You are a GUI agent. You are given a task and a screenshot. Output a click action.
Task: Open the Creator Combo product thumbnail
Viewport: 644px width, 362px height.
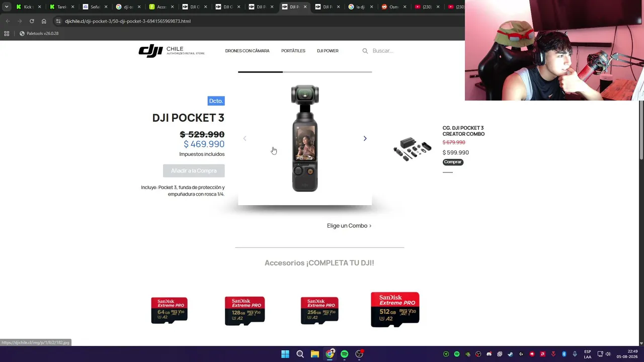[x=413, y=149]
